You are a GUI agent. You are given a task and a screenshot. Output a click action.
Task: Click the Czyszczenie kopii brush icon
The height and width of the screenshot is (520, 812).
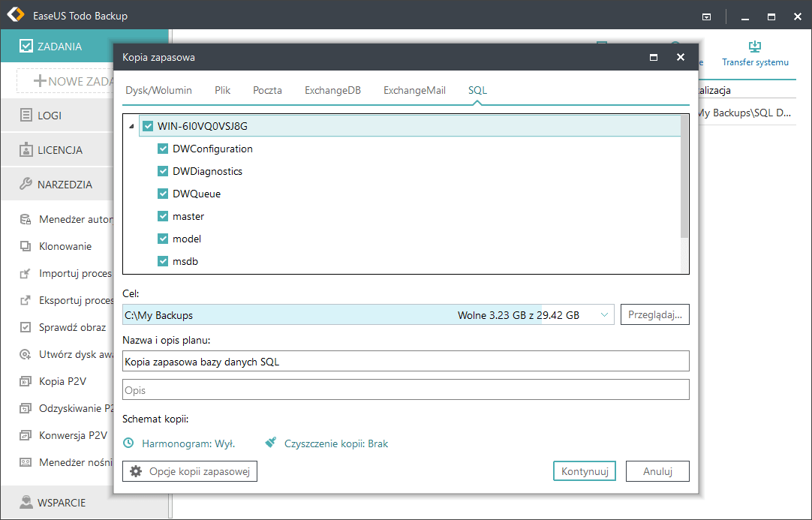pyautogui.click(x=271, y=443)
